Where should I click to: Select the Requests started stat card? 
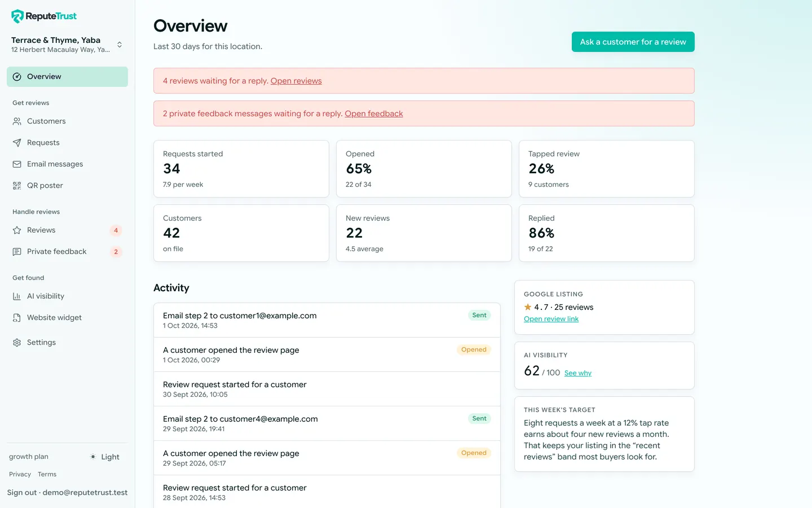click(x=241, y=169)
